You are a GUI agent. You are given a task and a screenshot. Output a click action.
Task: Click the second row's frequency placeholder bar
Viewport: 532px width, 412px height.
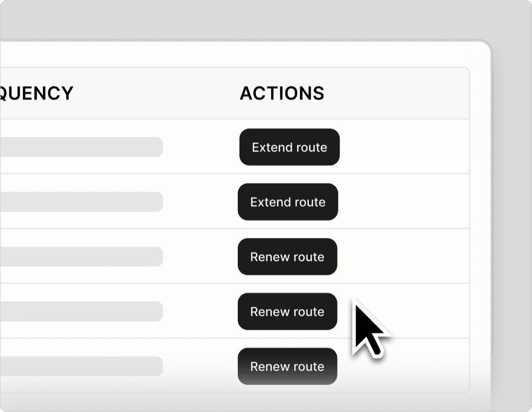(81, 202)
